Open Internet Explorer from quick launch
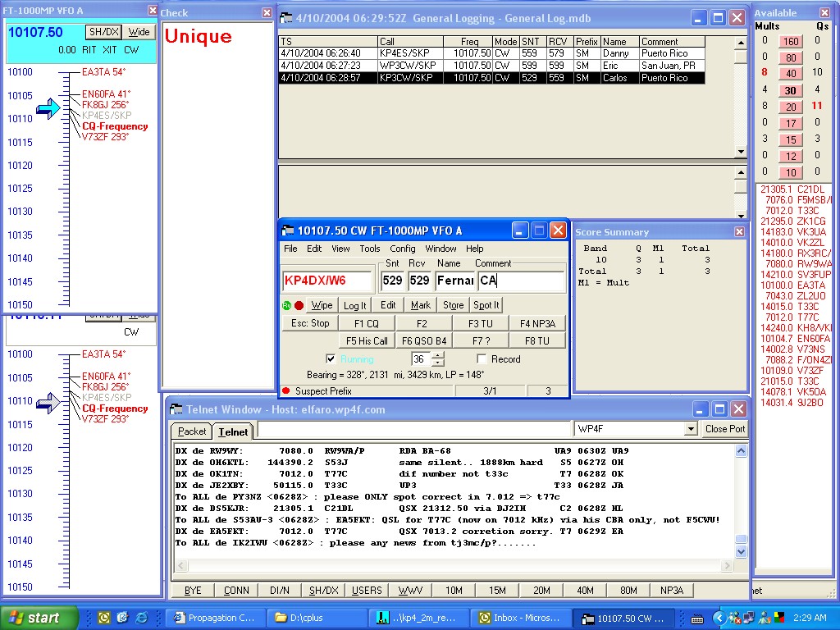 coord(142,618)
